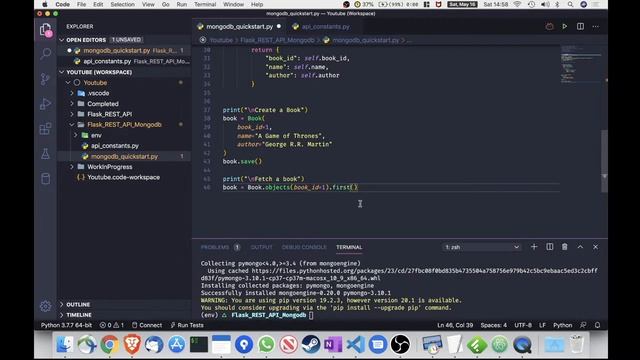This screenshot has width=640, height=360.
Task: Open the Trash in the dock
Action: point(576,344)
